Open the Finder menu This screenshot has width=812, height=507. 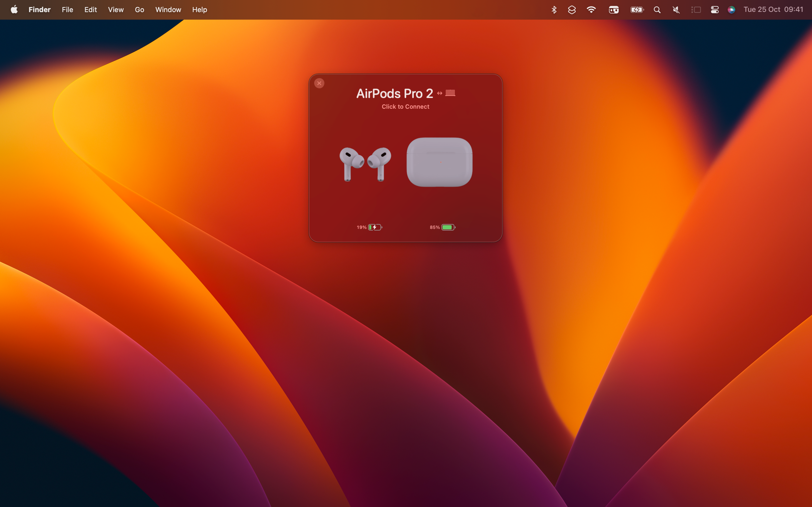(x=39, y=10)
